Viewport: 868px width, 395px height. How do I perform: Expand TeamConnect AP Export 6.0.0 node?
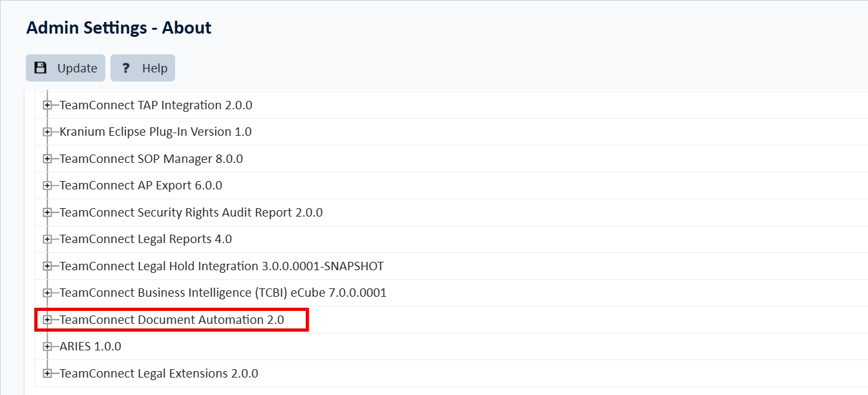pos(47,186)
